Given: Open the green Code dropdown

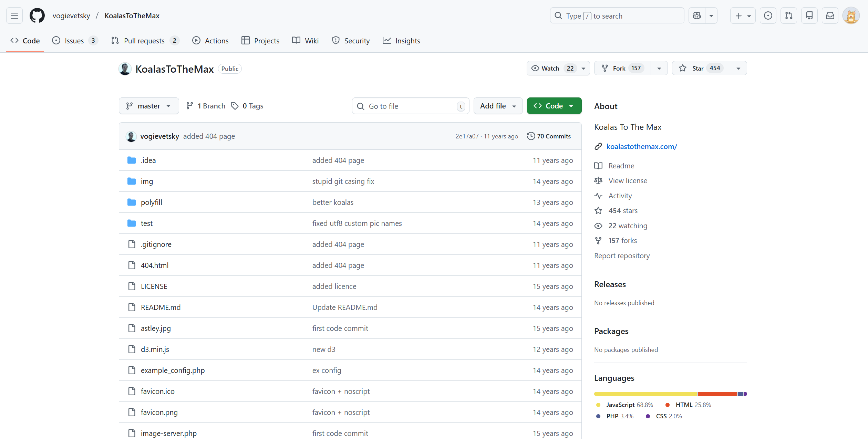Looking at the screenshot, I should point(554,106).
